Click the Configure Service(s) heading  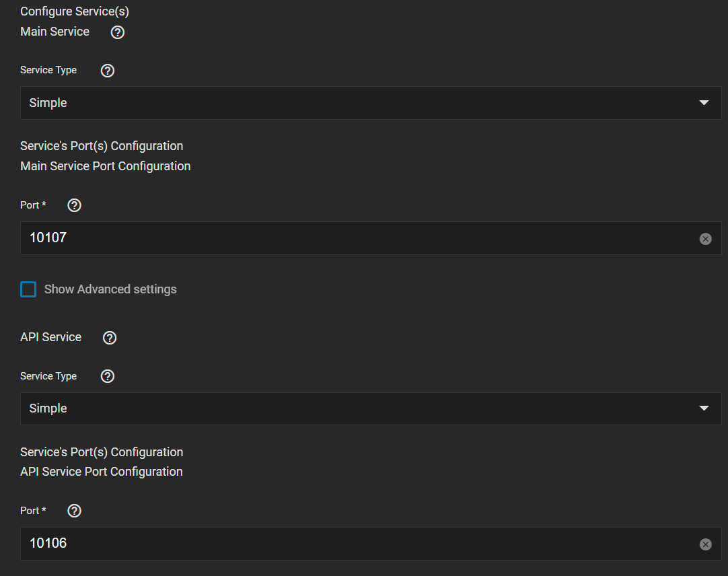[74, 11]
